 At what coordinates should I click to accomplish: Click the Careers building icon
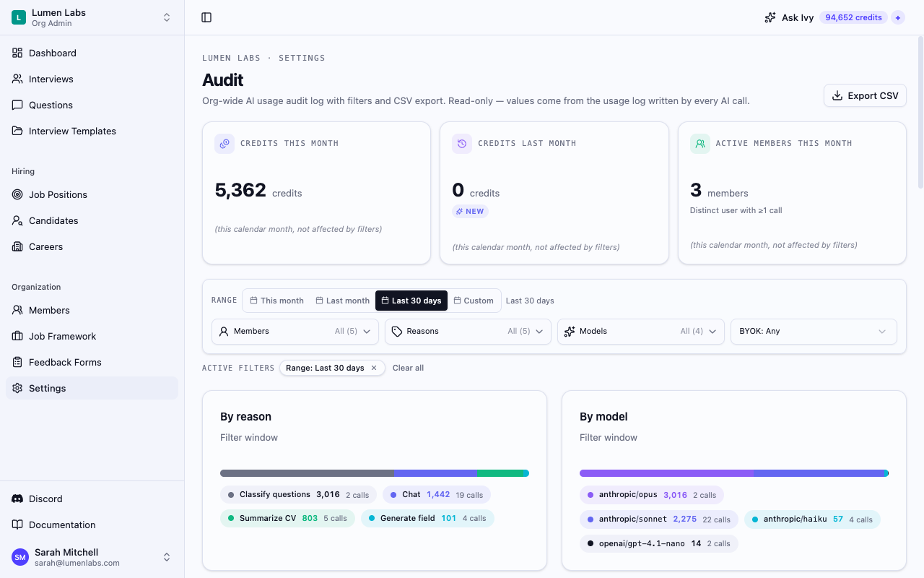point(17,246)
